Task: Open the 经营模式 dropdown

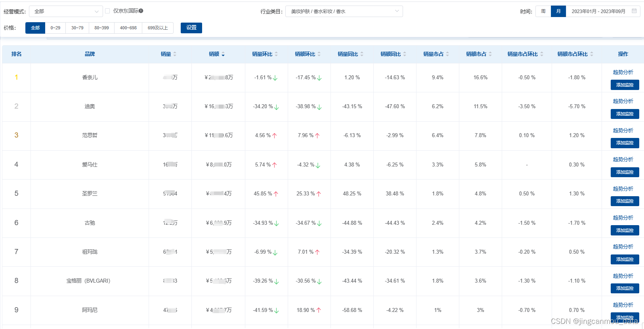Action: [x=66, y=11]
